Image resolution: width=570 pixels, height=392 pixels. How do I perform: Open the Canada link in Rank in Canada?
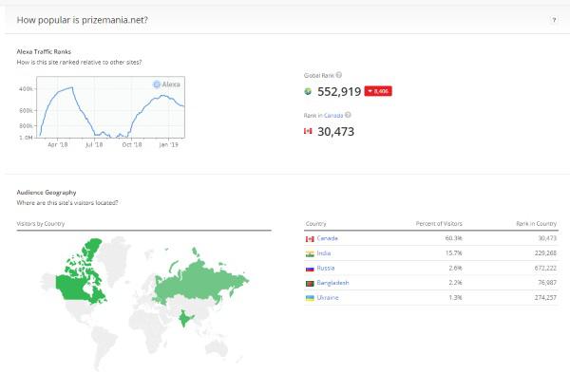[333, 115]
